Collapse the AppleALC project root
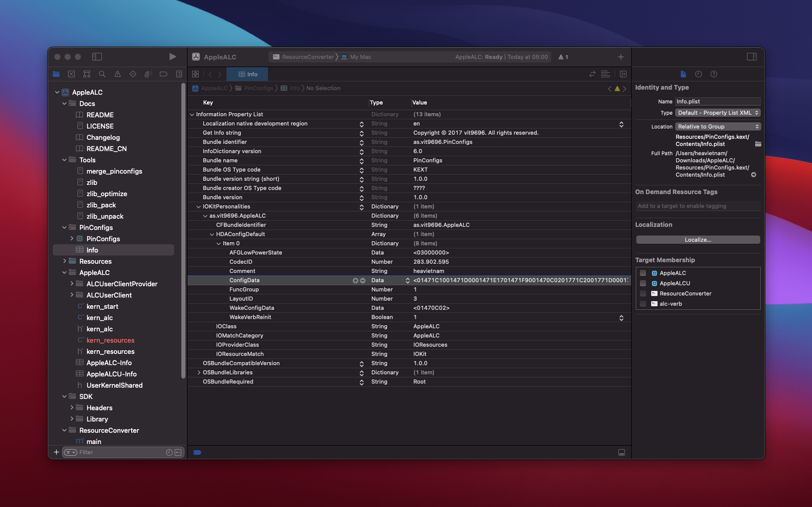The width and height of the screenshot is (812, 507). pyautogui.click(x=57, y=92)
